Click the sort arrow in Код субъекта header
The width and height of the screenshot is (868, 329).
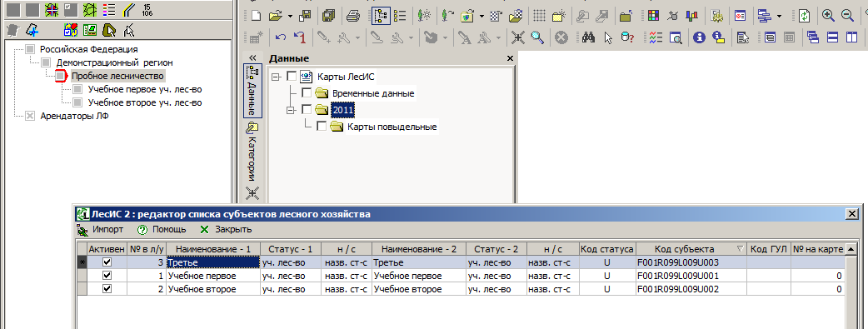(x=741, y=249)
